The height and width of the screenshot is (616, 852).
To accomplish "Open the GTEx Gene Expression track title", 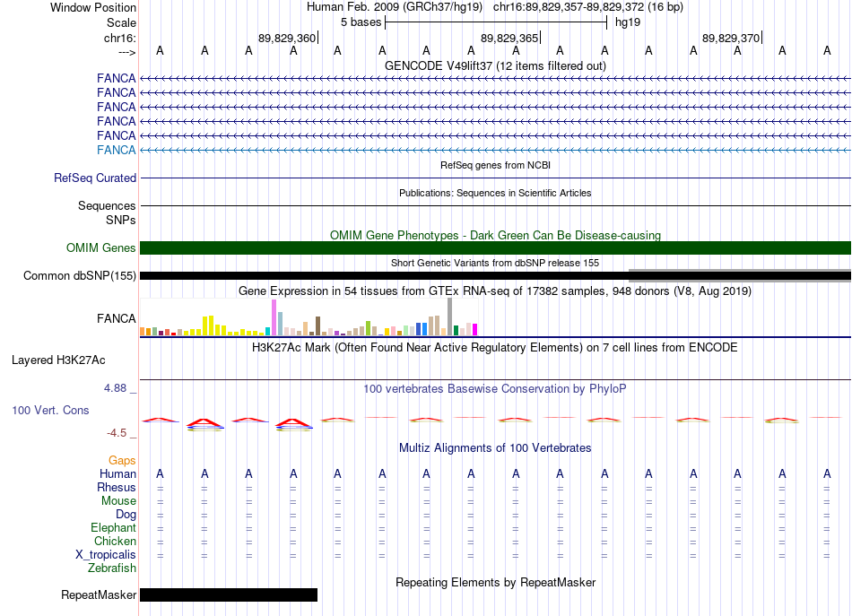I will click(x=495, y=291).
